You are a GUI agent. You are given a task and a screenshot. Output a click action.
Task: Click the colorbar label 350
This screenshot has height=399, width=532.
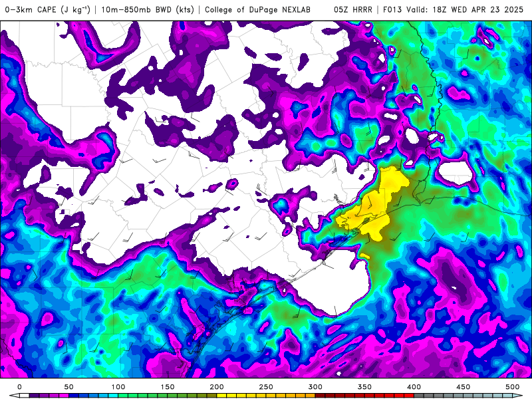[364, 387]
